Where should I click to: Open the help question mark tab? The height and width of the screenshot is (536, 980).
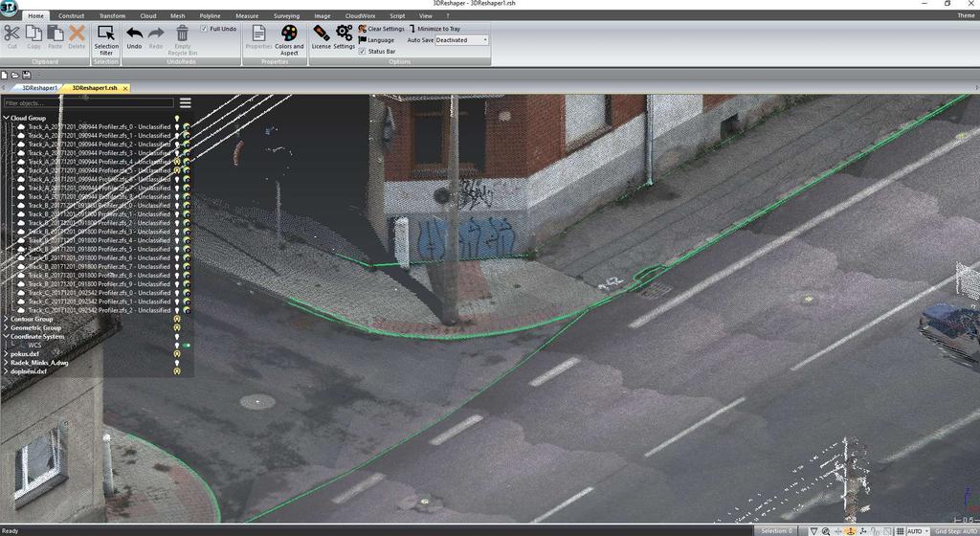point(448,15)
